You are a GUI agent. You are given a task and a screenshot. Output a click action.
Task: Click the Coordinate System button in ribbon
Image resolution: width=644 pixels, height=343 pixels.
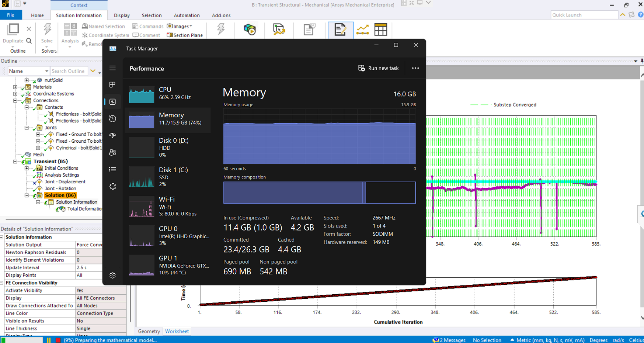(105, 35)
